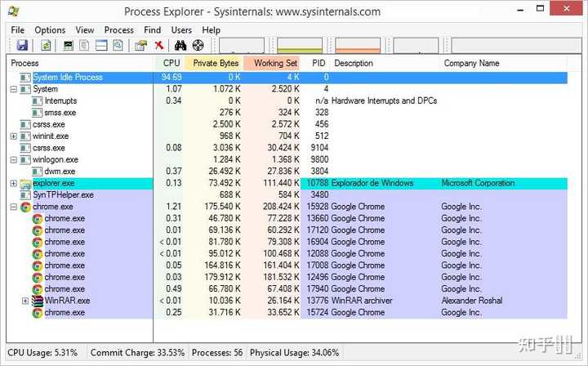Collapse the parent chrome.exe tree node
588x366 pixels.
tap(14, 207)
